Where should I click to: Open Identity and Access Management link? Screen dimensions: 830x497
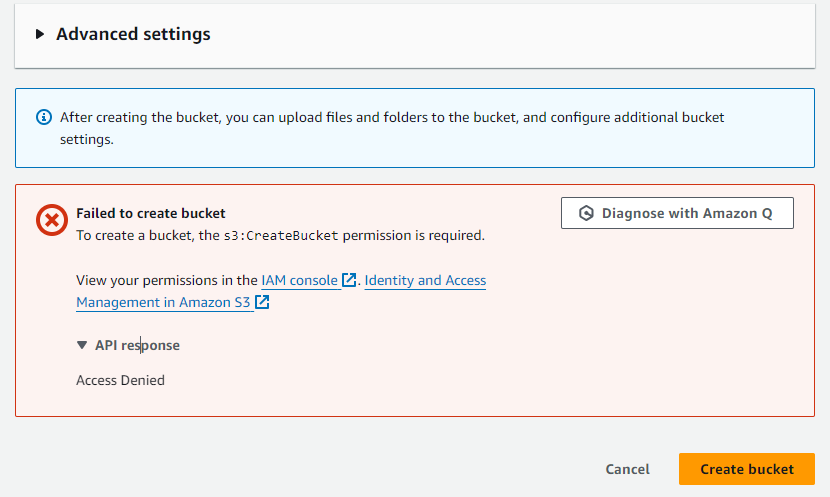(425, 281)
